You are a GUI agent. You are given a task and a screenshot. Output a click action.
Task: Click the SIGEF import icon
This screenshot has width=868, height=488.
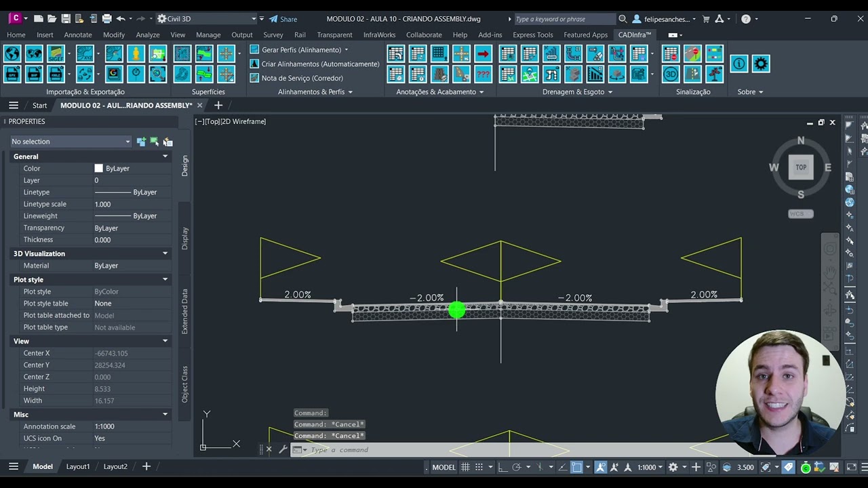(56, 53)
